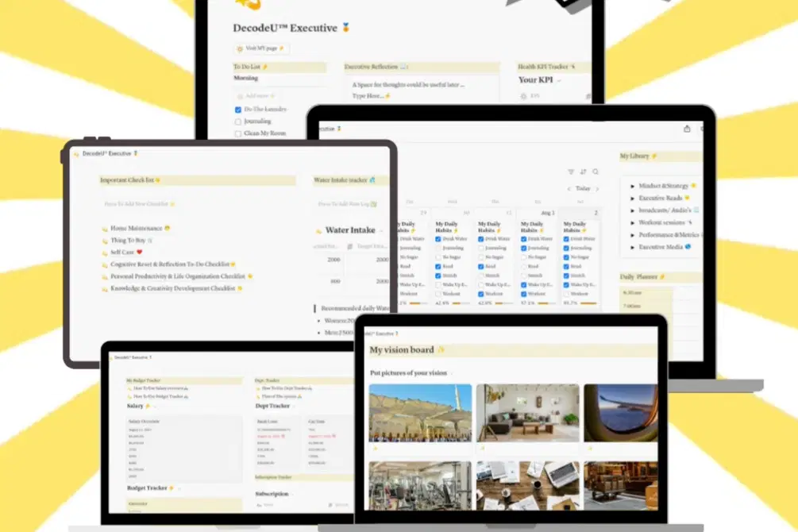Uncheck the Do The Laundry checkbox
Viewport: 798px width, 532px height.
tap(238, 110)
